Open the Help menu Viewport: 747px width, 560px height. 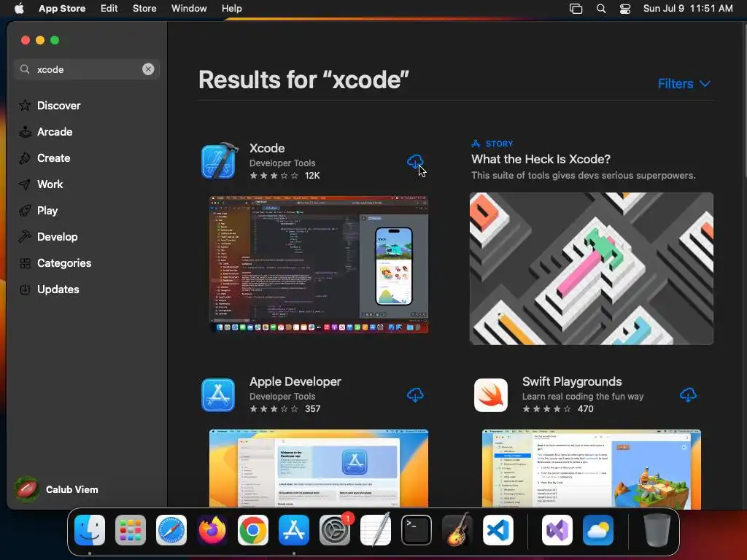tap(231, 9)
